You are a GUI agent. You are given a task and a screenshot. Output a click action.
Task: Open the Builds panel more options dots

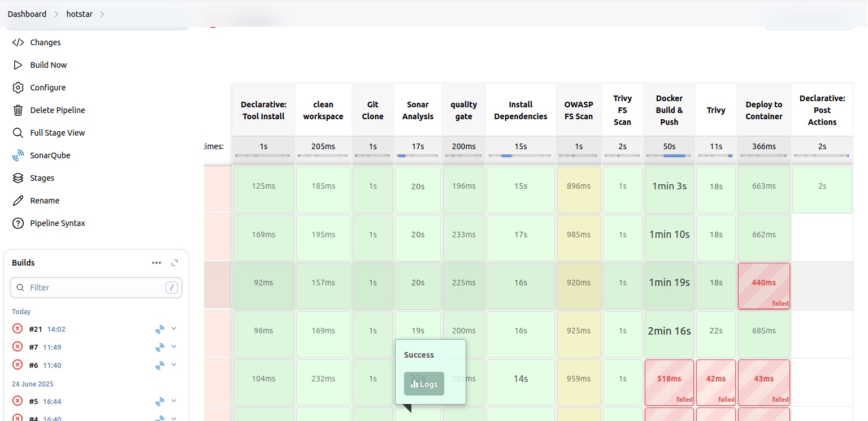(157, 263)
